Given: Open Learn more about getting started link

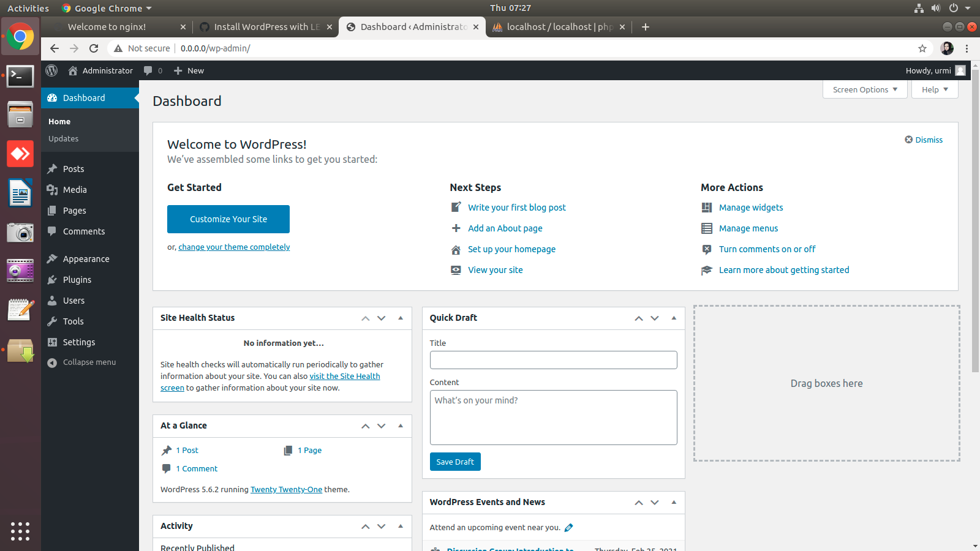Looking at the screenshot, I should pyautogui.click(x=784, y=270).
